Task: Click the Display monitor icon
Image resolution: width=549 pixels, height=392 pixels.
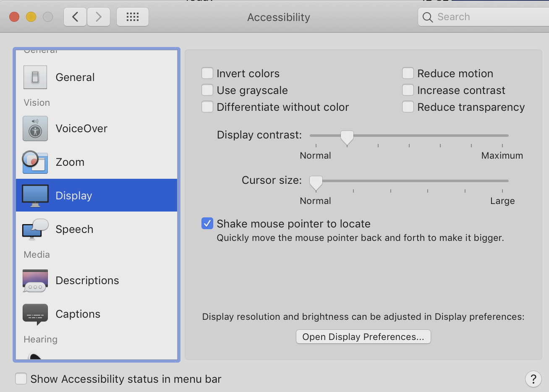Action: (35, 196)
